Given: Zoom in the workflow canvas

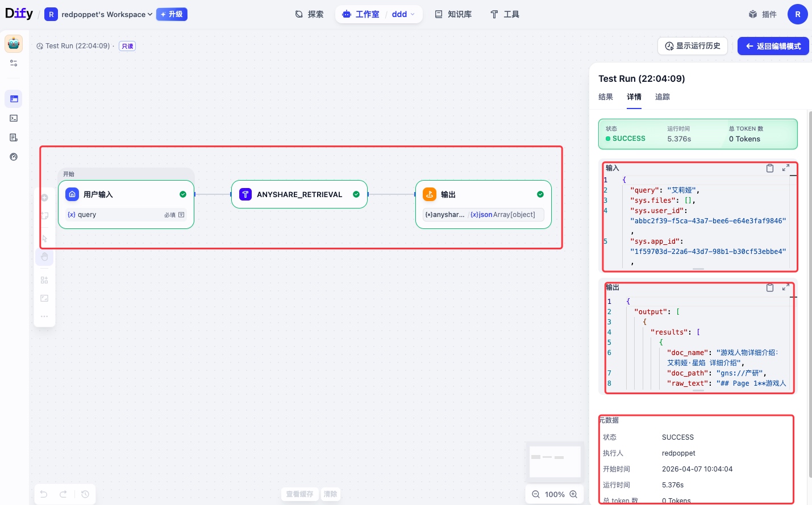Looking at the screenshot, I should click(573, 494).
